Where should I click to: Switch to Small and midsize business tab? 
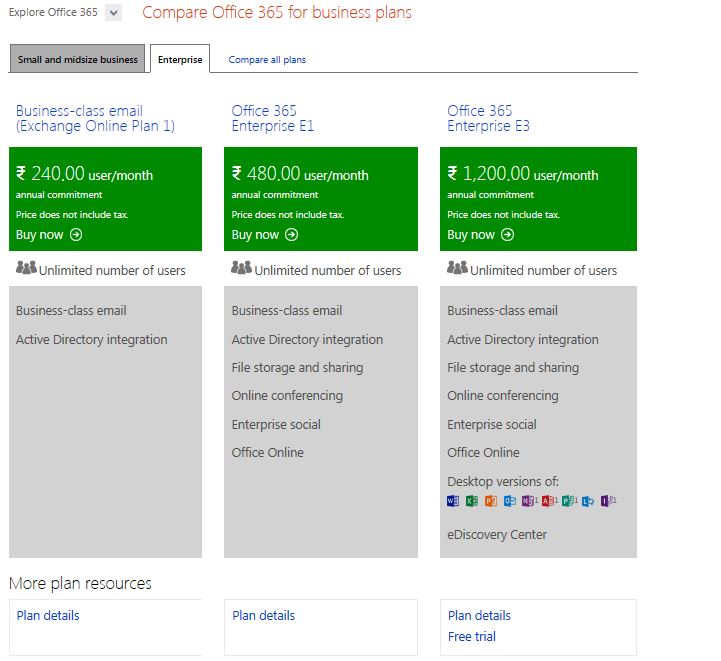coord(78,59)
